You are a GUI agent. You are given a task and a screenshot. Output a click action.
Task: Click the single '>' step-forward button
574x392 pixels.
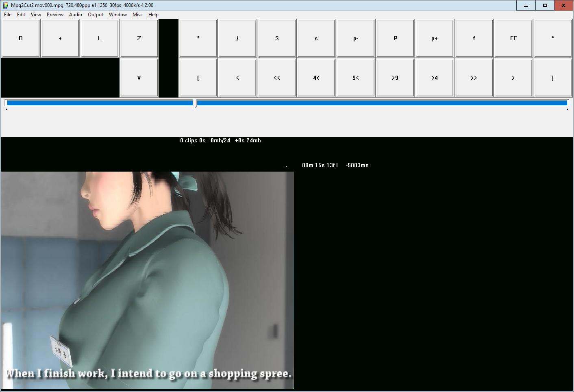tap(513, 78)
